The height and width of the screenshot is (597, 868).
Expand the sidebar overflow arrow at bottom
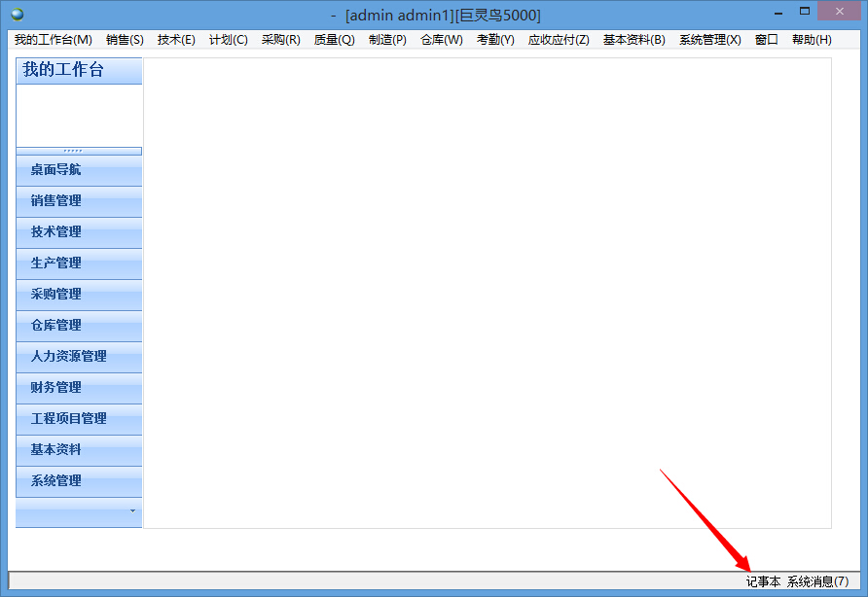pos(132,510)
